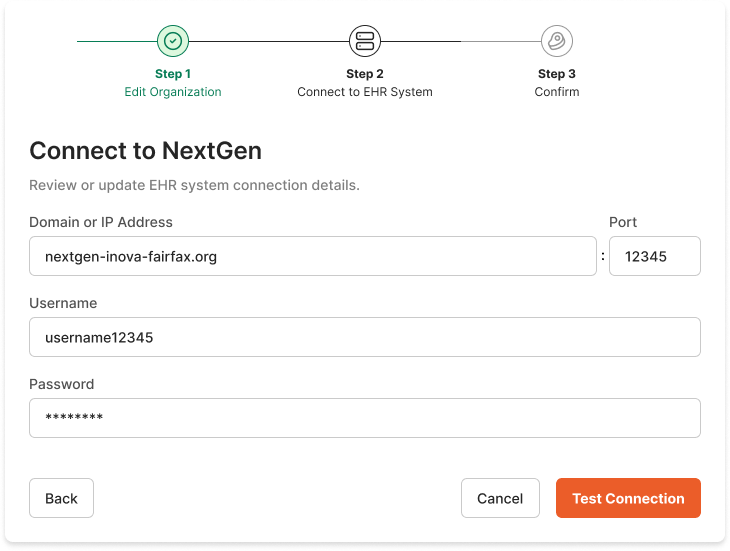Click the Connect to NextGen heading
Screen dimensions: 730x551
point(145,151)
